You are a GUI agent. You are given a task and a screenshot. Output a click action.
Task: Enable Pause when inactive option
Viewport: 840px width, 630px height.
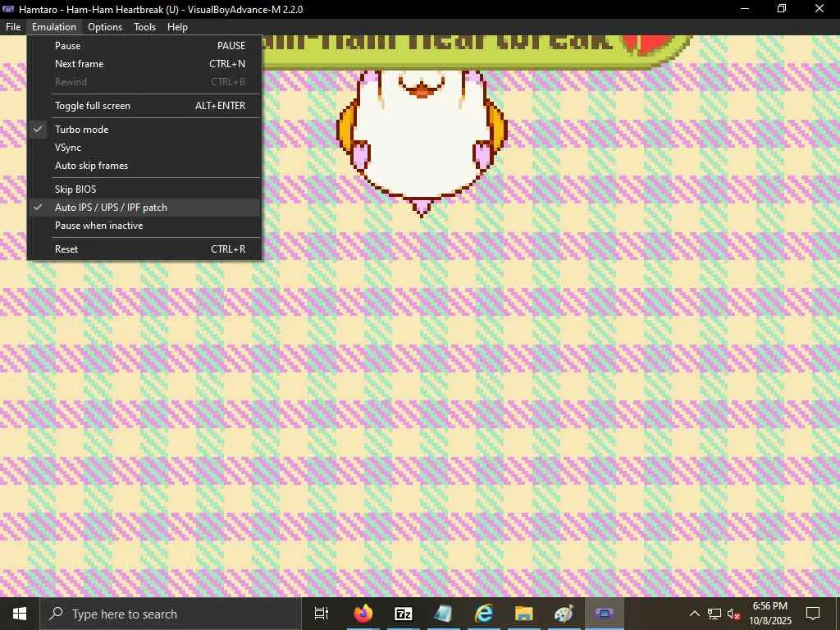pyautogui.click(x=144, y=226)
